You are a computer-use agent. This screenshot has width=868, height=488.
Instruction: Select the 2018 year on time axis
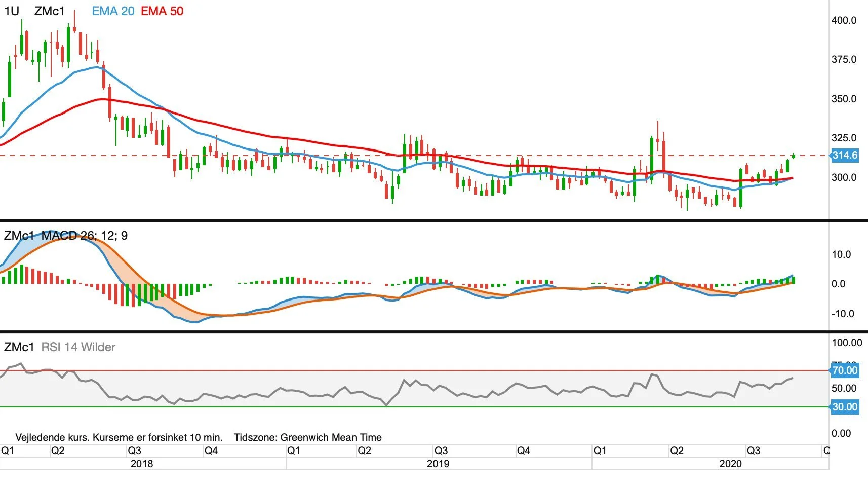(142, 464)
